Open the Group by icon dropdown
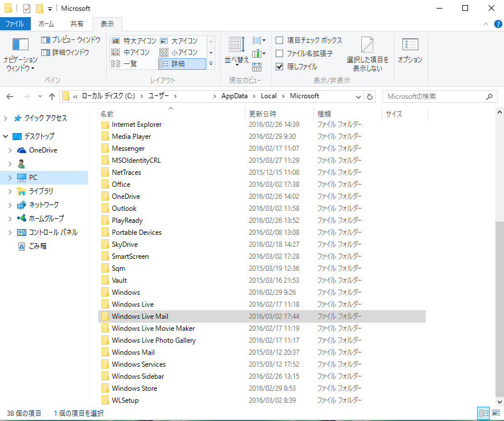Image resolution: width=504 pixels, height=421 pixels. pyautogui.click(x=259, y=41)
